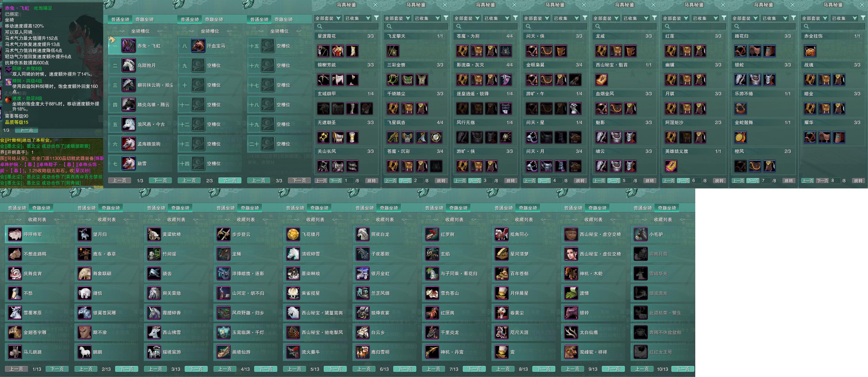Click the 乌蹄抱月 white horse icon
The image size is (868, 377).
coord(128,65)
